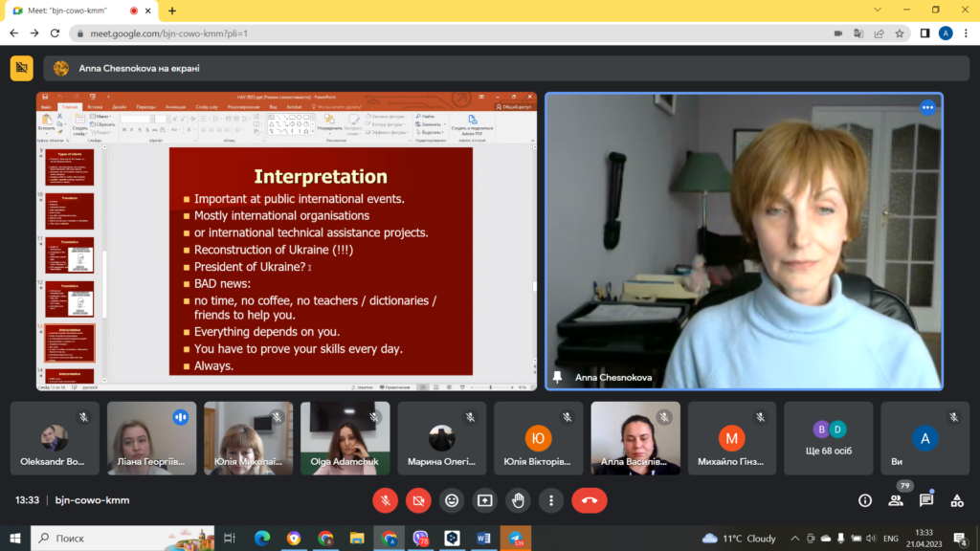This screenshot has width=980, height=551.
Task: Open the 'Ще 68 осіб' participants tile
Action: pyautogui.click(x=829, y=438)
